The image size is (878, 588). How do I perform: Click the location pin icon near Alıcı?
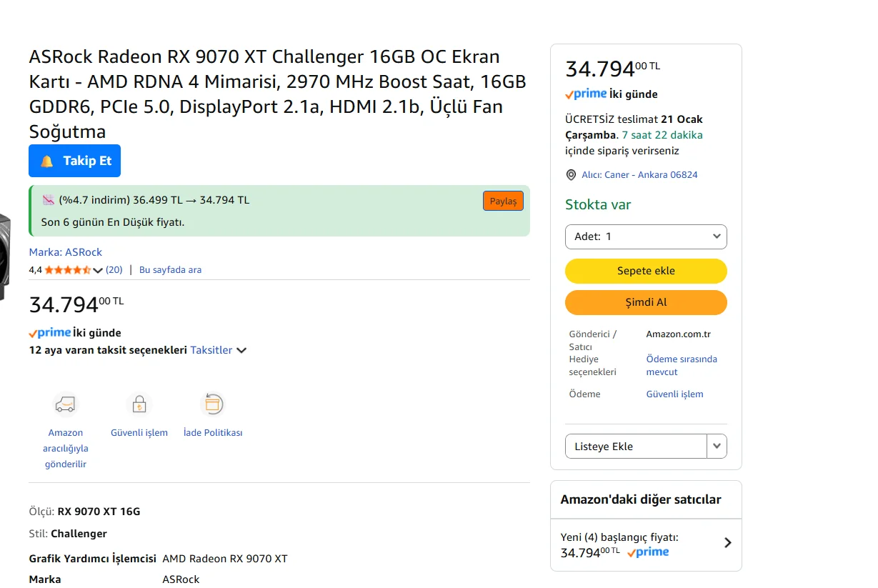[x=571, y=175]
